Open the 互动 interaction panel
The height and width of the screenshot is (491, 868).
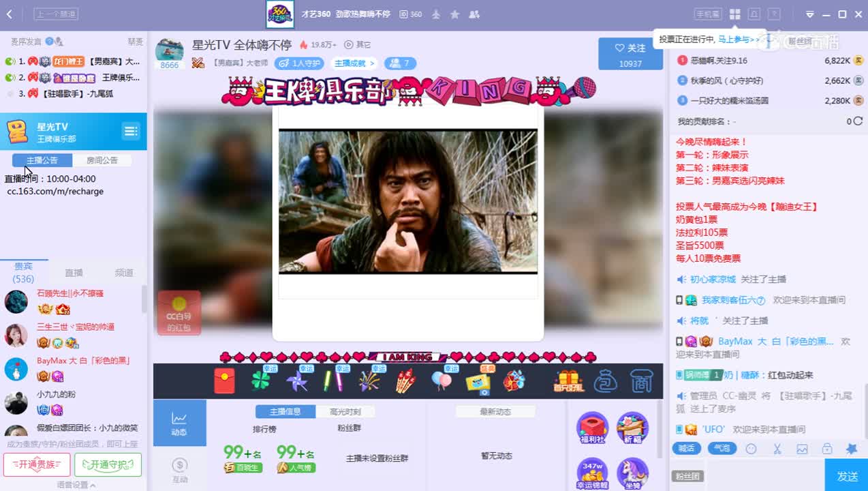(180, 470)
